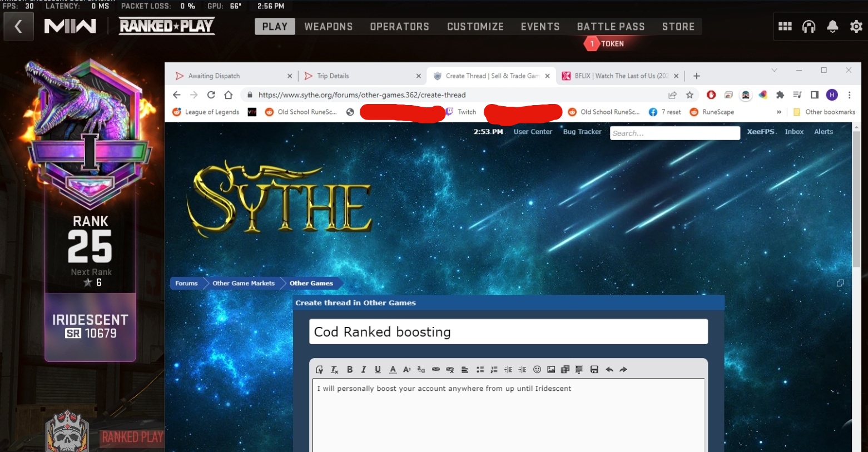Image resolution: width=868 pixels, height=452 pixels.
Task: Insert a smiley from the editor toolbar
Action: pyautogui.click(x=537, y=370)
